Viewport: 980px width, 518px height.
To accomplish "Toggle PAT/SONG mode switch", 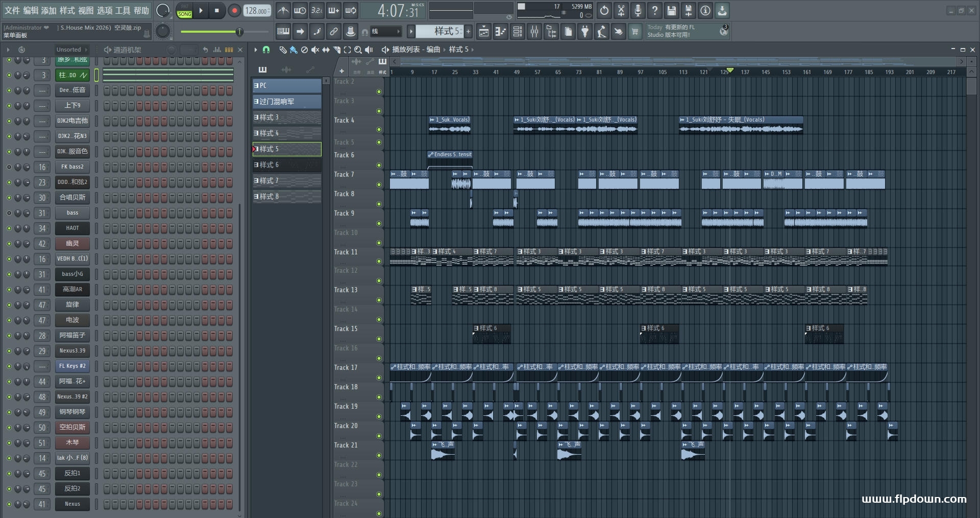I will (185, 11).
